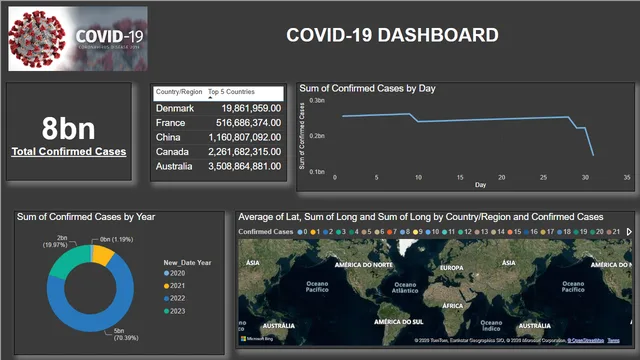Viewport: 640px width, 360px height.
Task: Select the yellow donut slice
Action: point(102,255)
